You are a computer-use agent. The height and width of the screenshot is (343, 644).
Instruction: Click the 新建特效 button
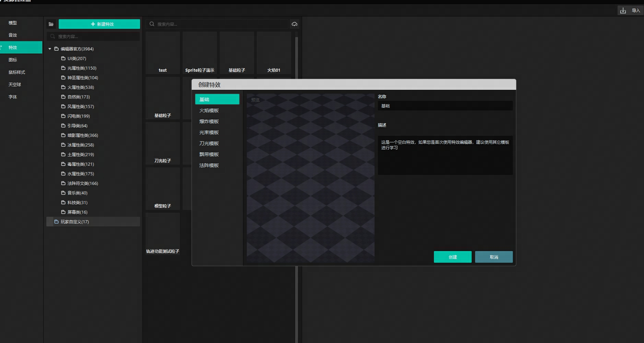(99, 24)
